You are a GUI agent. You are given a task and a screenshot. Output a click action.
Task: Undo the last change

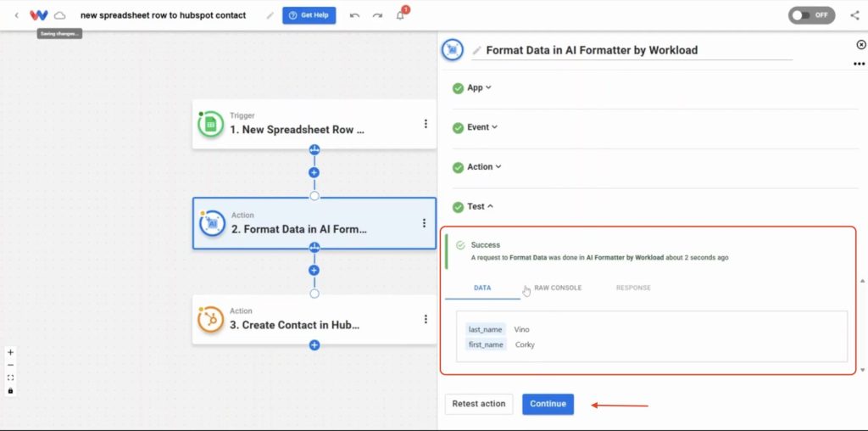click(355, 15)
